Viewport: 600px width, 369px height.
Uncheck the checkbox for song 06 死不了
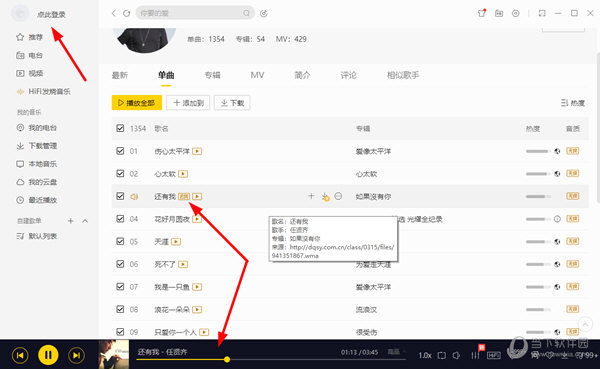click(120, 264)
